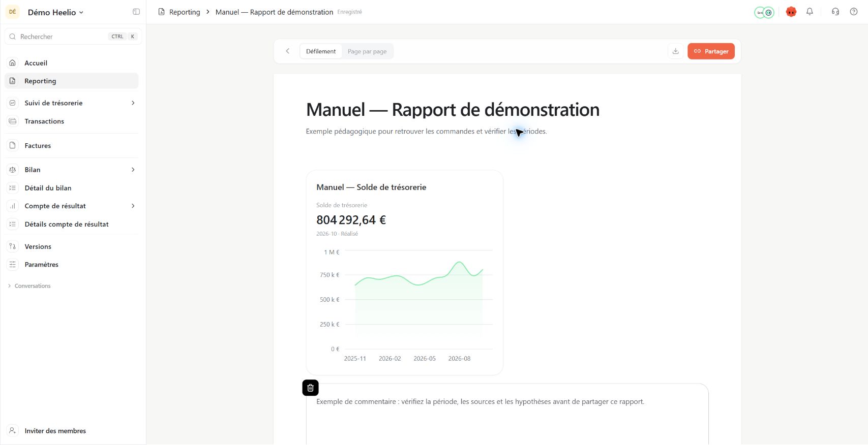The image size is (868, 445).
Task: Download the report with the download icon
Action: [x=676, y=51]
